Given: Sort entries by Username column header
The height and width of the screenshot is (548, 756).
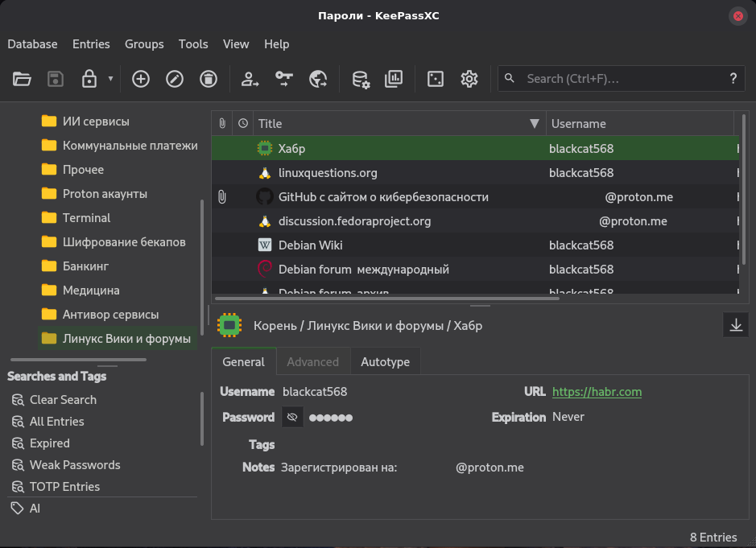Looking at the screenshot, I should pyautogui.click(x=640, y=123).
